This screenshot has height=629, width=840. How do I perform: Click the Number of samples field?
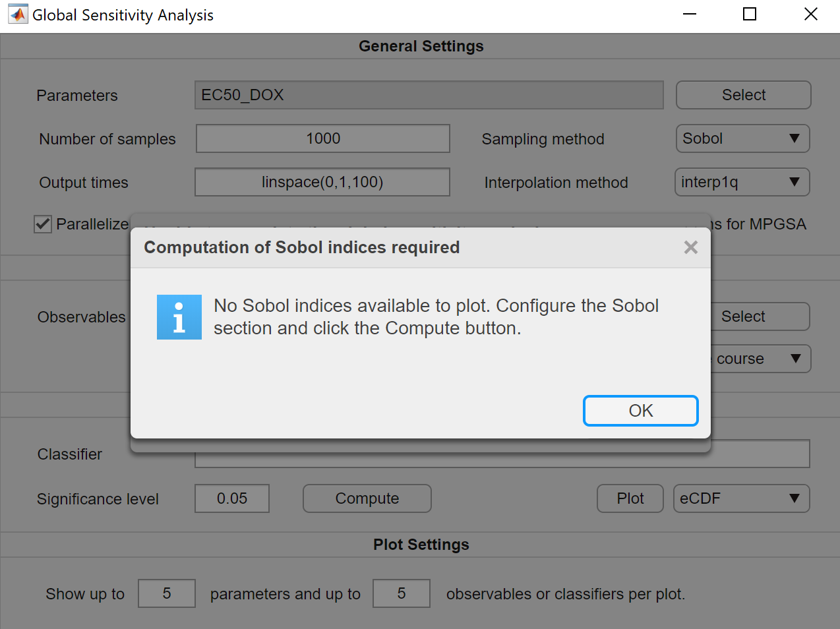click(323, 138)
